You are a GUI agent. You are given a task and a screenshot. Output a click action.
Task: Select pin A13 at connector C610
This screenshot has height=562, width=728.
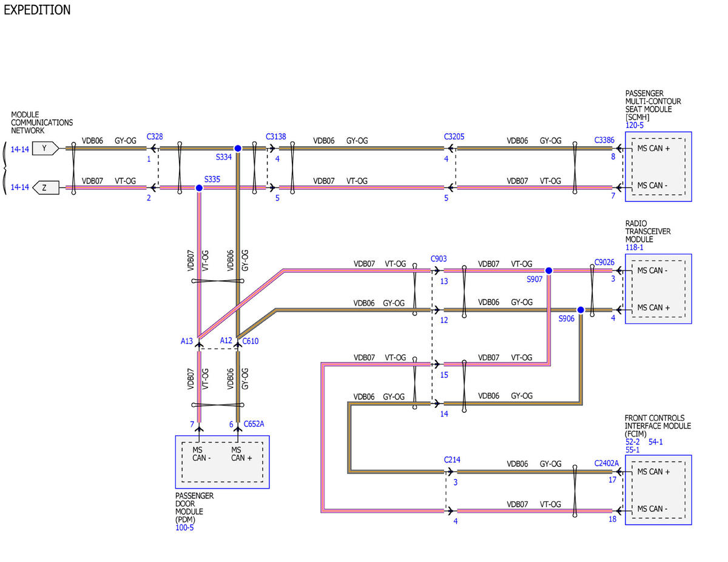[187, 341]
